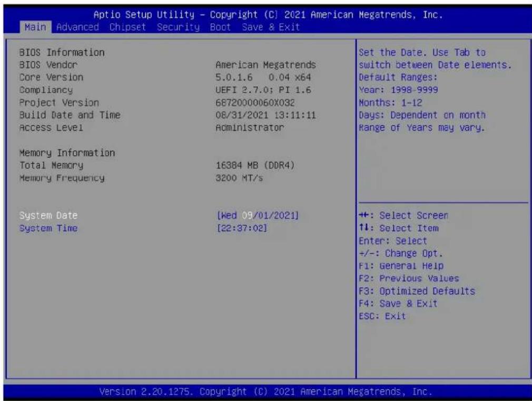The width and height of the screenshot is (532, 401).
Task: Click the BIOS Information heading
Action: click(62, 52)
